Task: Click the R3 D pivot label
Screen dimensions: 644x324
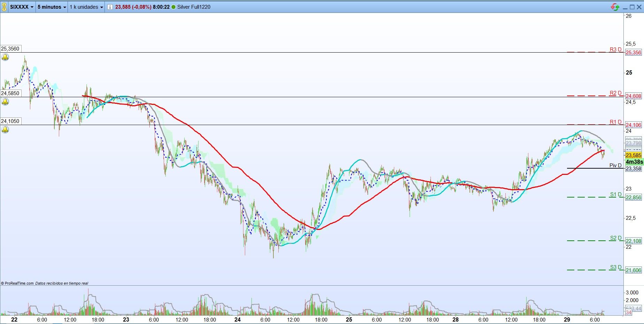Action: click(x=615, y=49)
